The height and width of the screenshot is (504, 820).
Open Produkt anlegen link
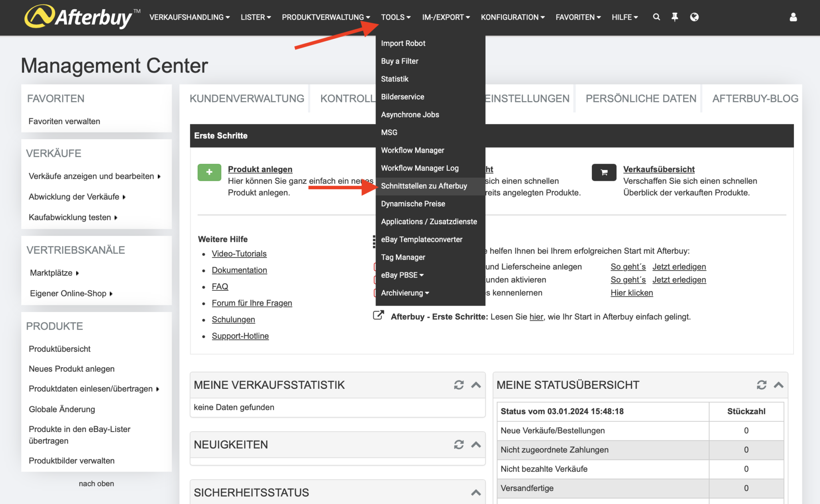pyautogui.click(x=260, y=169)
